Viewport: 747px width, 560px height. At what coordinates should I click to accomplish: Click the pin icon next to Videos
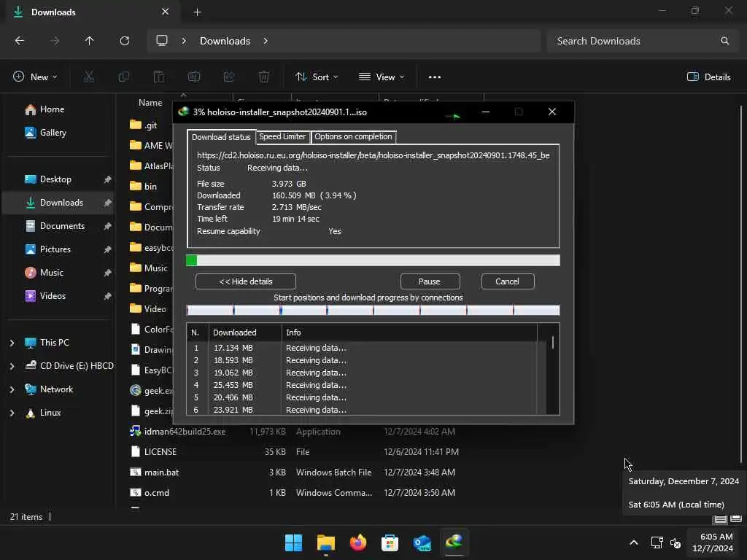(x=107, y=296)
